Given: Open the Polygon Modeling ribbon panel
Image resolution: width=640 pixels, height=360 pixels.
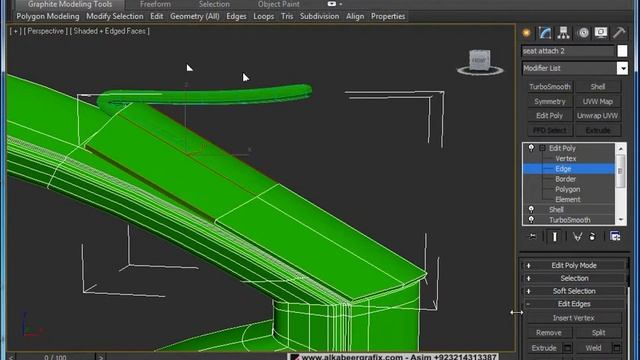Looking at the screenshot, I should (48, 16).
